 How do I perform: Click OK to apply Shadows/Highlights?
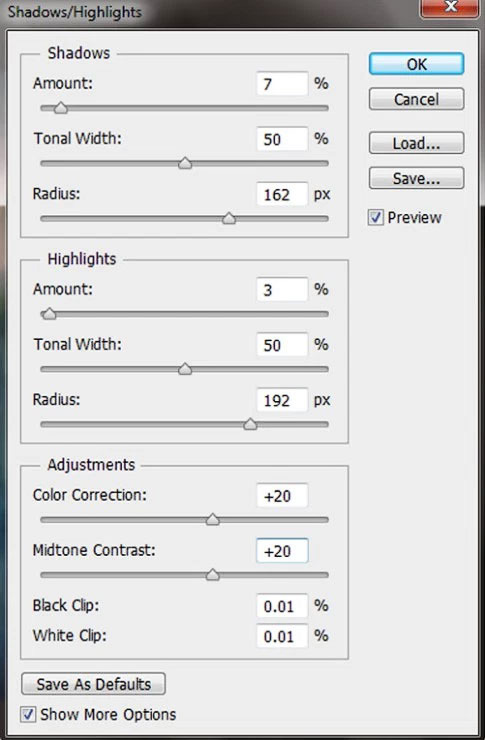click(x=416, y=64)
